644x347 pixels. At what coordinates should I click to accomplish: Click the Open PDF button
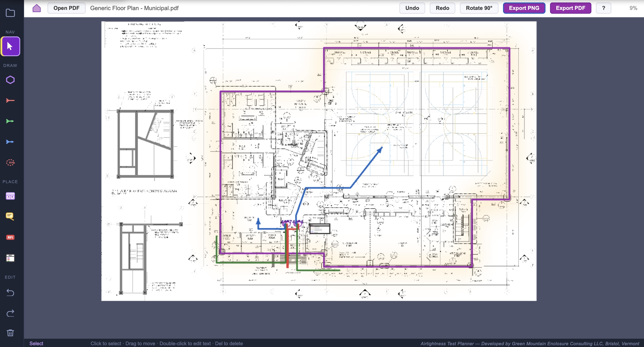pos(66,8)
